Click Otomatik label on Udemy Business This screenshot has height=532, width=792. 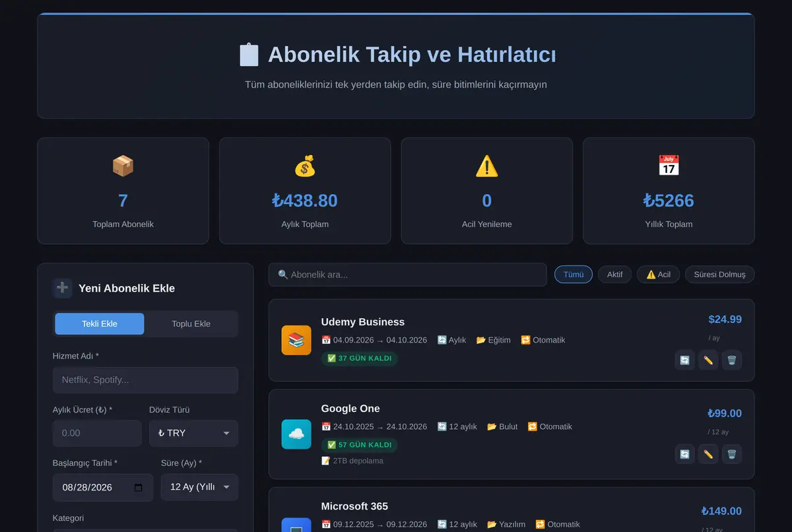(543, 340)
